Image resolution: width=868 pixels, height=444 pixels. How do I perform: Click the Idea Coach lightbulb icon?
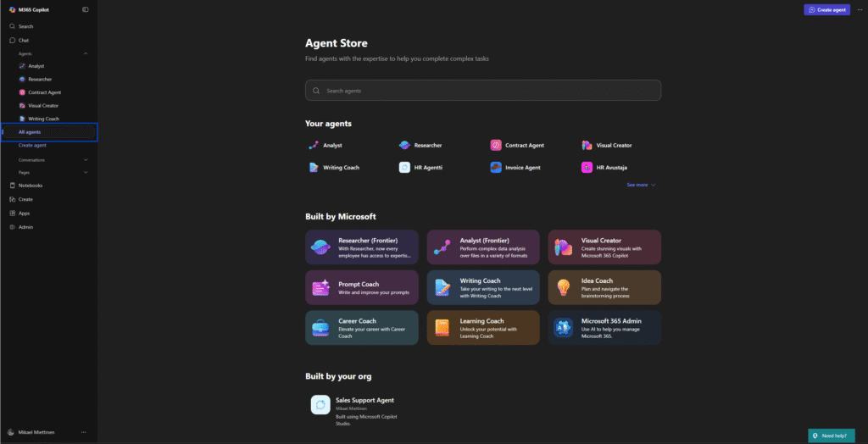(564, 287)
